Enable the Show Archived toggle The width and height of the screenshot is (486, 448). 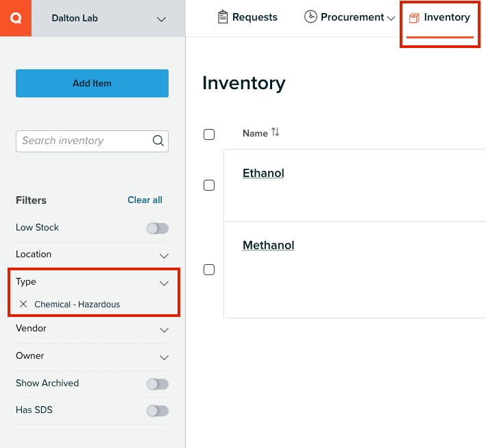tap(158, 384)
